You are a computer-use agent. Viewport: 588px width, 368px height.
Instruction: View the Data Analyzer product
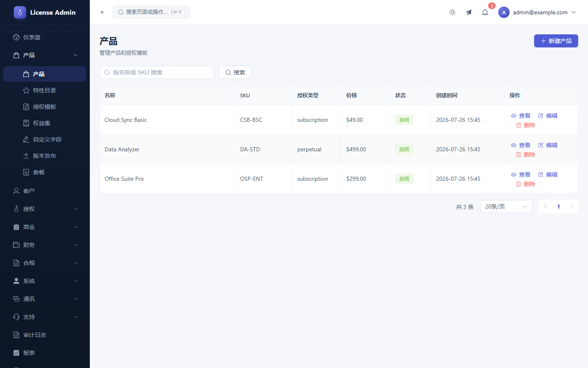521,145
